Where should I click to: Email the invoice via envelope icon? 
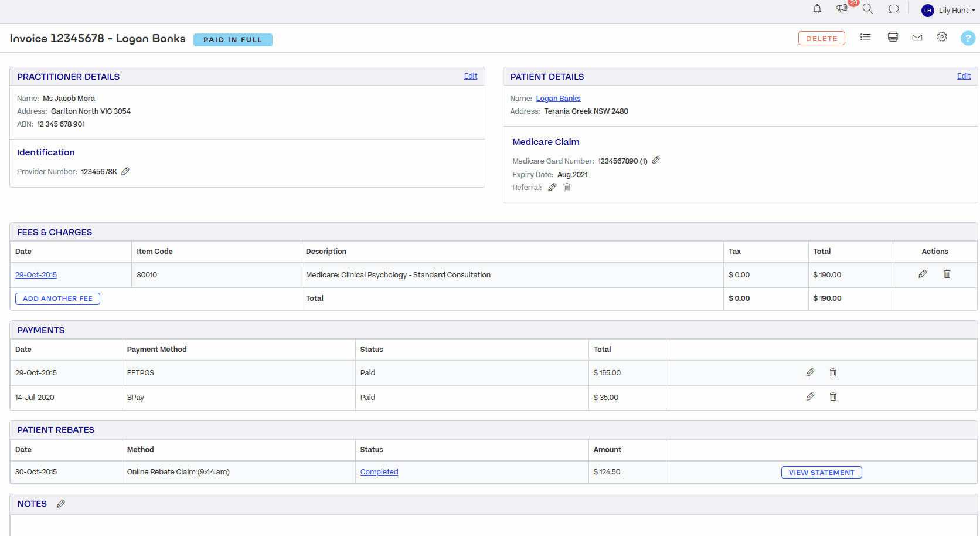coord(917,38)
